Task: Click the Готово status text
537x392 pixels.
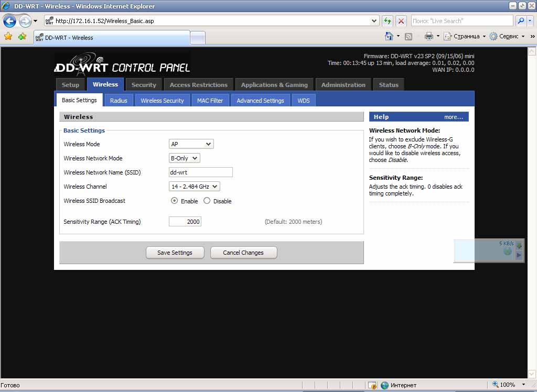Action: [x=10, y=385]
